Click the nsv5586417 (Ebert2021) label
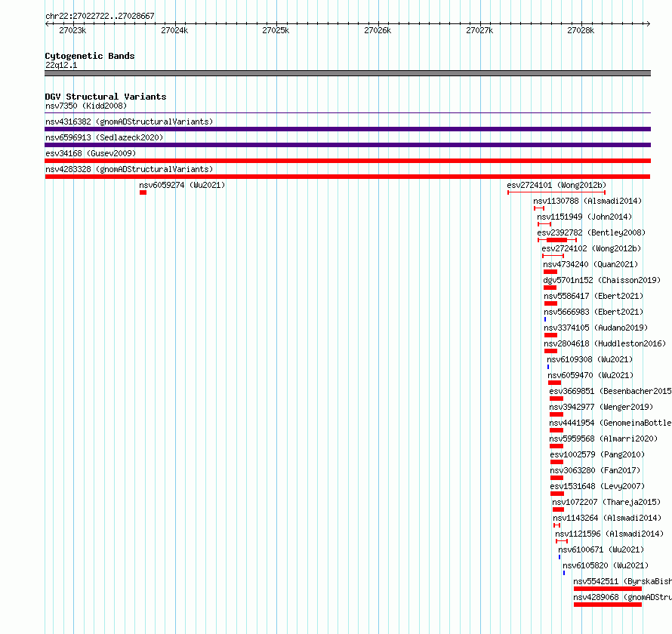Viewport: 672px width, 634px height. coord(593,296)
